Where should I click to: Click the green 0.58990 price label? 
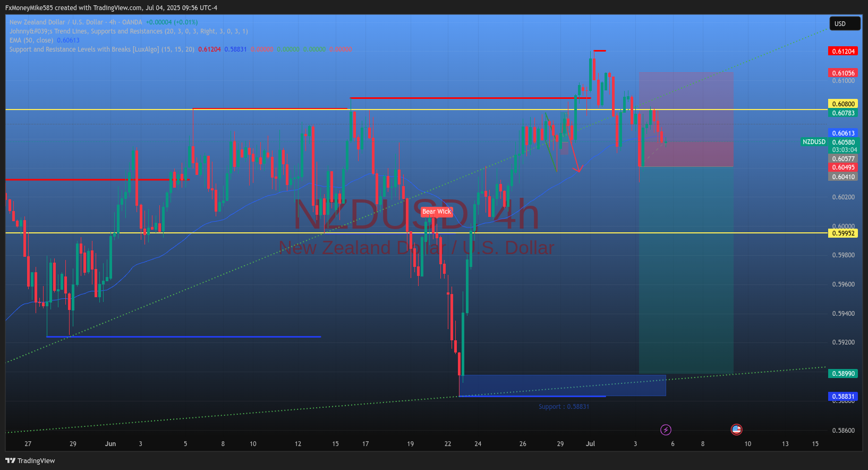click(843, 374)
